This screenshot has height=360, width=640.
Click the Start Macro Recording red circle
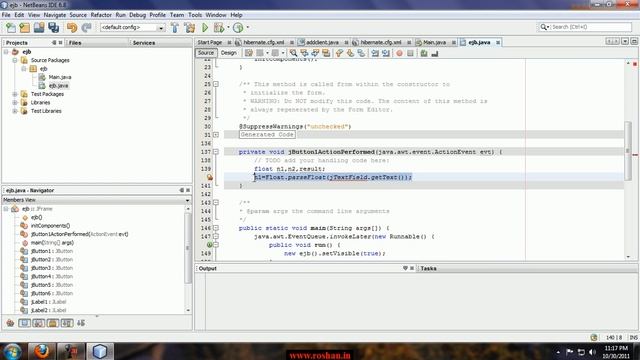click(x=399, y=53)
